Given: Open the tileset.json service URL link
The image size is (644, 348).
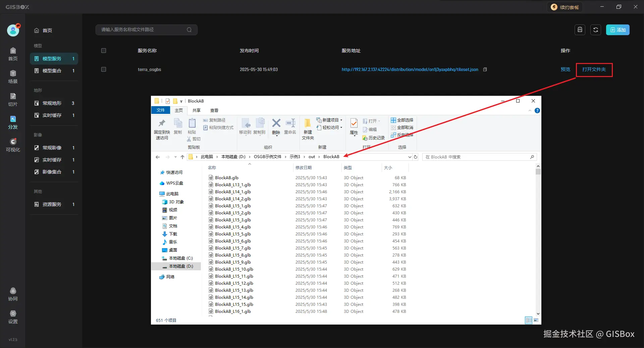Looking at the screenshot, I should (410, 69).
